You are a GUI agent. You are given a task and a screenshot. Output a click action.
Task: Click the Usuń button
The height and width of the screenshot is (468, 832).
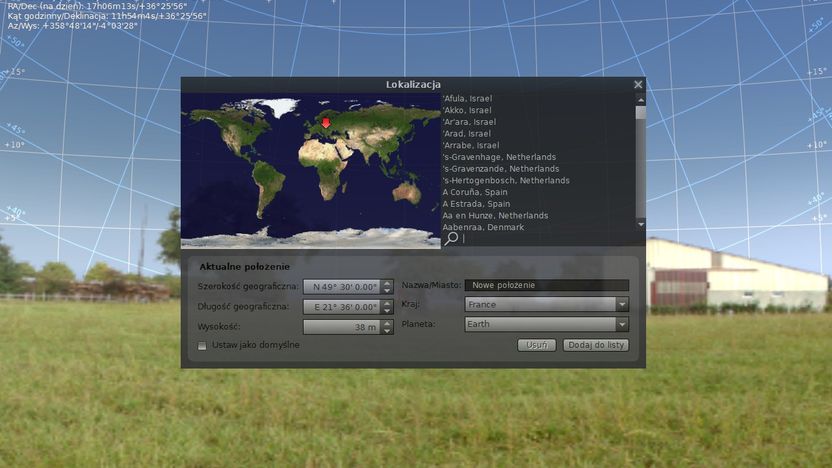tap(536, 345)
